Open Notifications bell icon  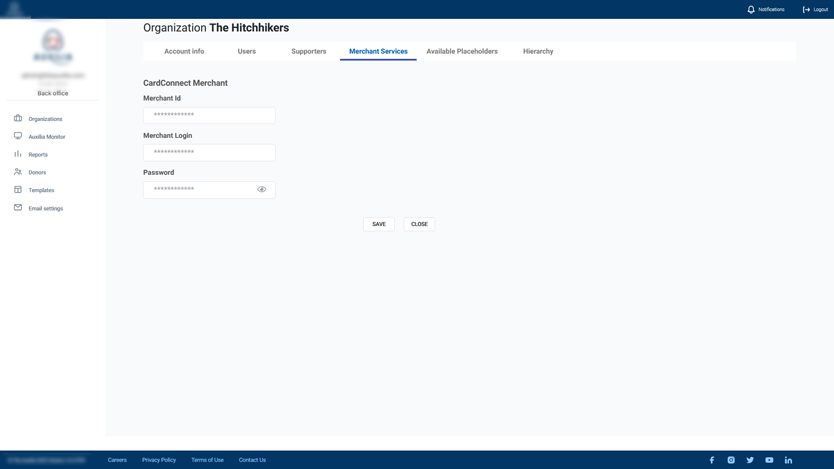[x=751, y=9]
